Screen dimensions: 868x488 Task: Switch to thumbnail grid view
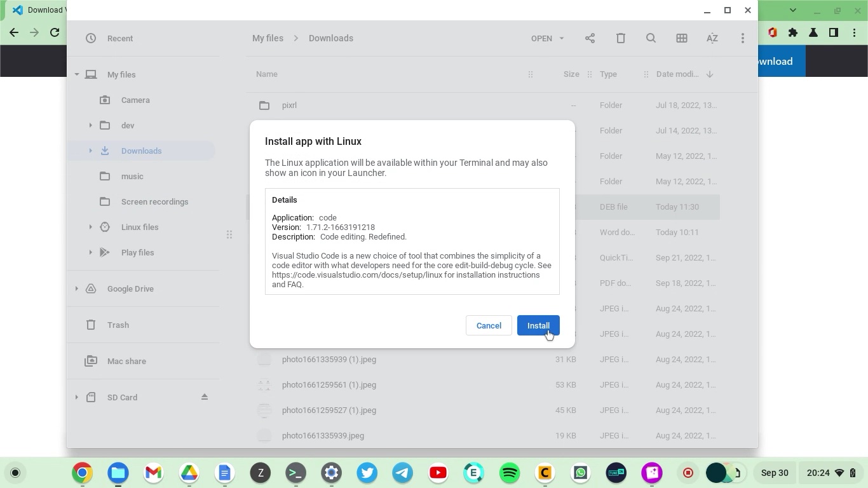tap(682, 38)
